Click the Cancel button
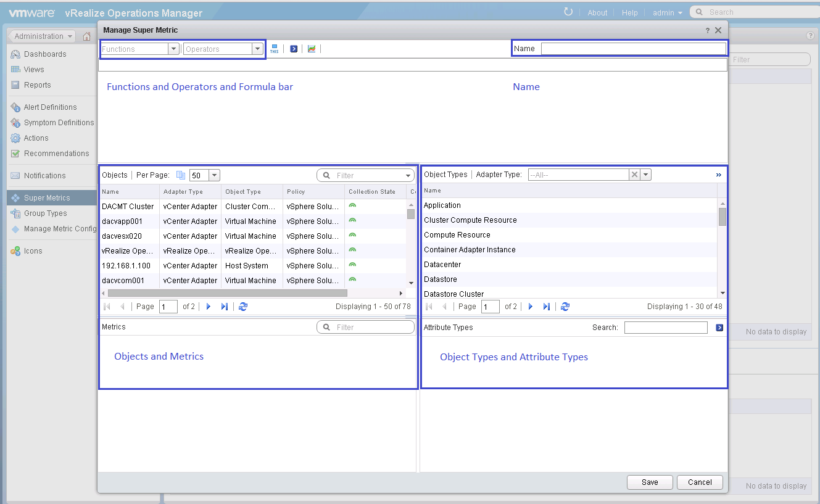This screenshot has height=504, width=820. (x=700, y=482)
